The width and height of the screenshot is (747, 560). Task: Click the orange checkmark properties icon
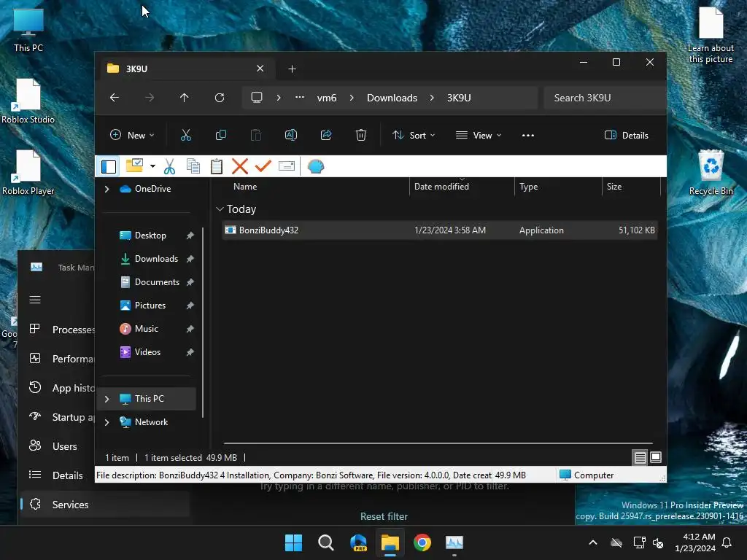click(x=263, y=166)
